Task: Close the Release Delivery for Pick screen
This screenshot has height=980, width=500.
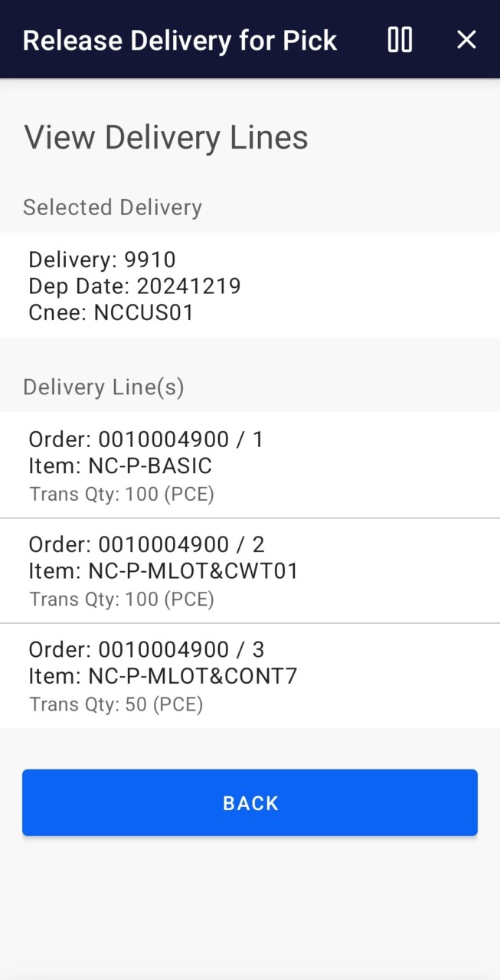Action: click(x=466, y=40)
